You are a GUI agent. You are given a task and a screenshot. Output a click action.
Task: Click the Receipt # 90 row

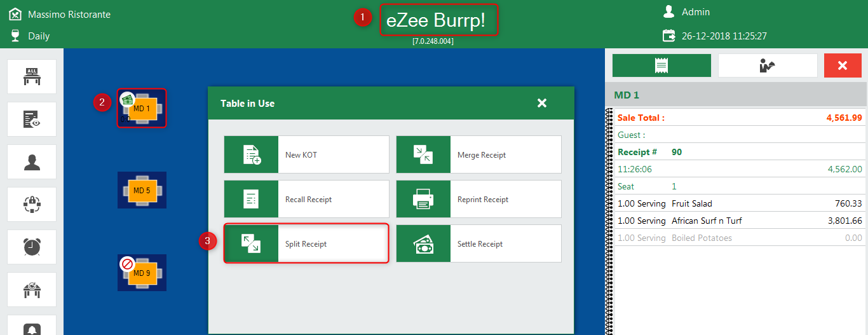pyautogui.click(x=740, y=152)
